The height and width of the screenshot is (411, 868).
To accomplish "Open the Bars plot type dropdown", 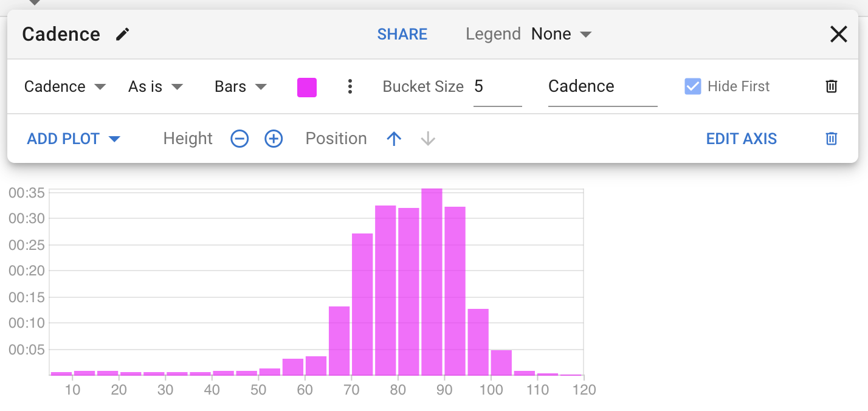I will 241,86.
